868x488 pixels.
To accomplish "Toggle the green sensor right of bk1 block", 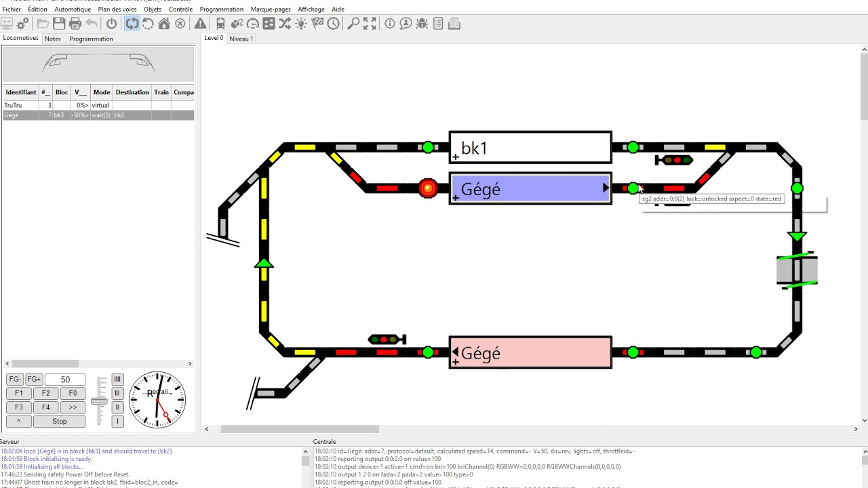I will tap(633, 147).
